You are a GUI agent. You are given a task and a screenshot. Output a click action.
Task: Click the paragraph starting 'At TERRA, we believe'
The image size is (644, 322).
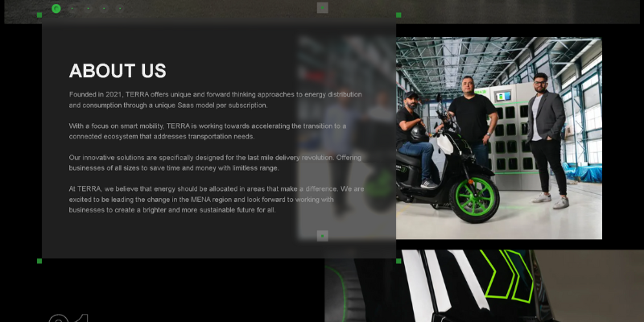pyautogui.click(x=217, y=199)
